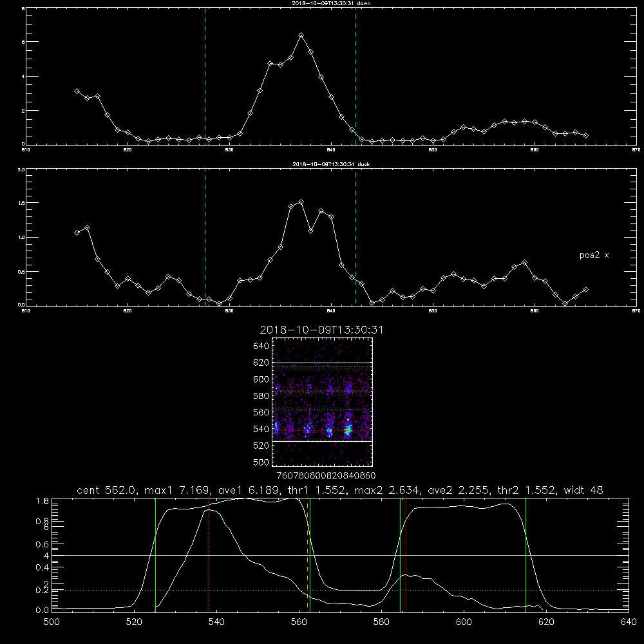Click left green dashed line in dusk plot
This screenshot has height=644, width=644.
(x=205, y=238)
